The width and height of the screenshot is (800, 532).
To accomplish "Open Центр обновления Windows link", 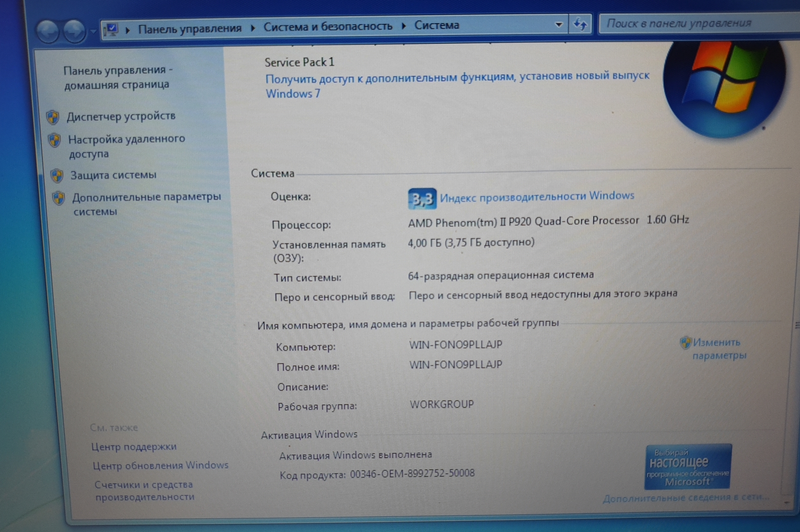I will point(161,465).
